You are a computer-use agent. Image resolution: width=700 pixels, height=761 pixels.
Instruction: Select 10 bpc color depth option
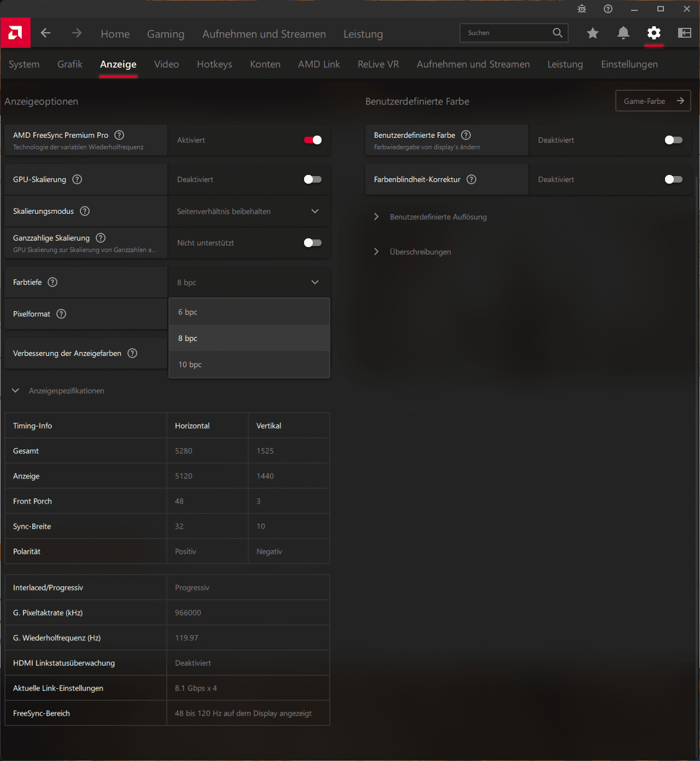(x=249, y=365)
